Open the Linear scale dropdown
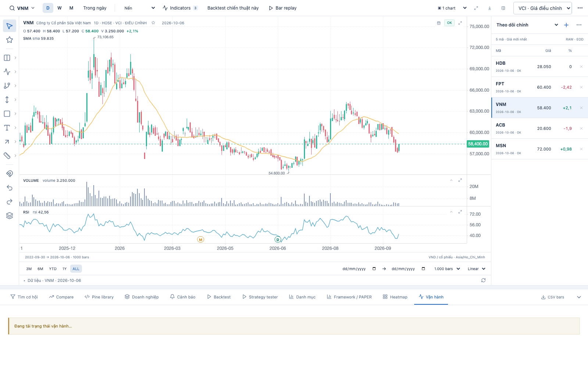This screenshot has height=368, width=588. point(477,269)
